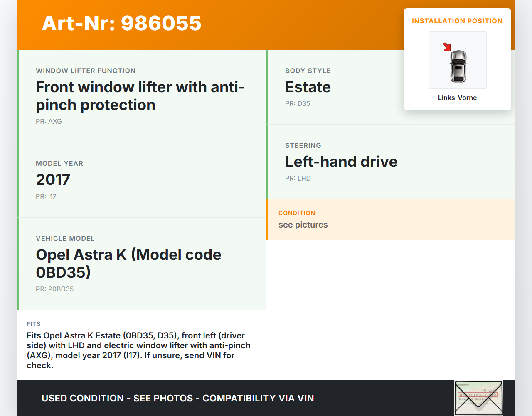This screenshot has height=416, width=532.
Task: Click the Fits description paragraph
Action: click(x=138, y=350)
